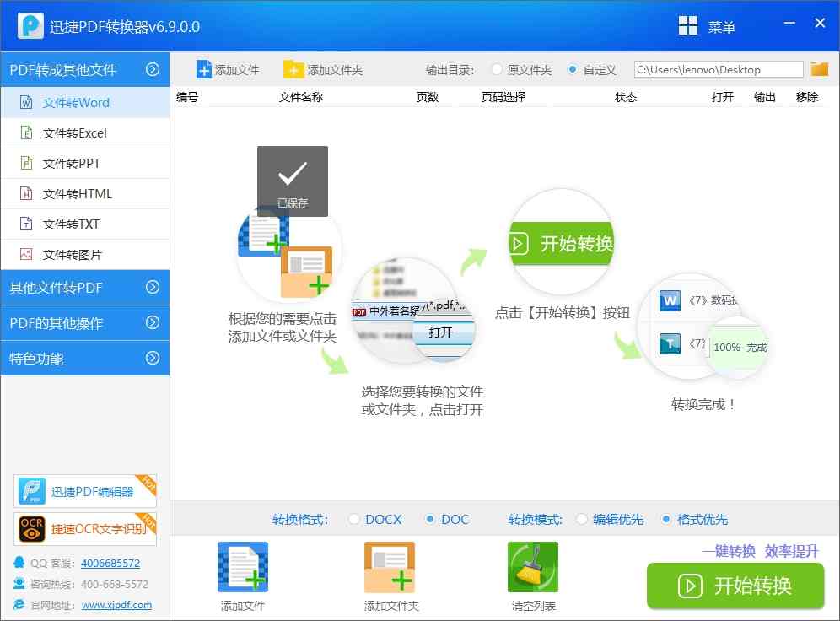
Task: Click the 移除 column header
Action: tap(807, 97)
